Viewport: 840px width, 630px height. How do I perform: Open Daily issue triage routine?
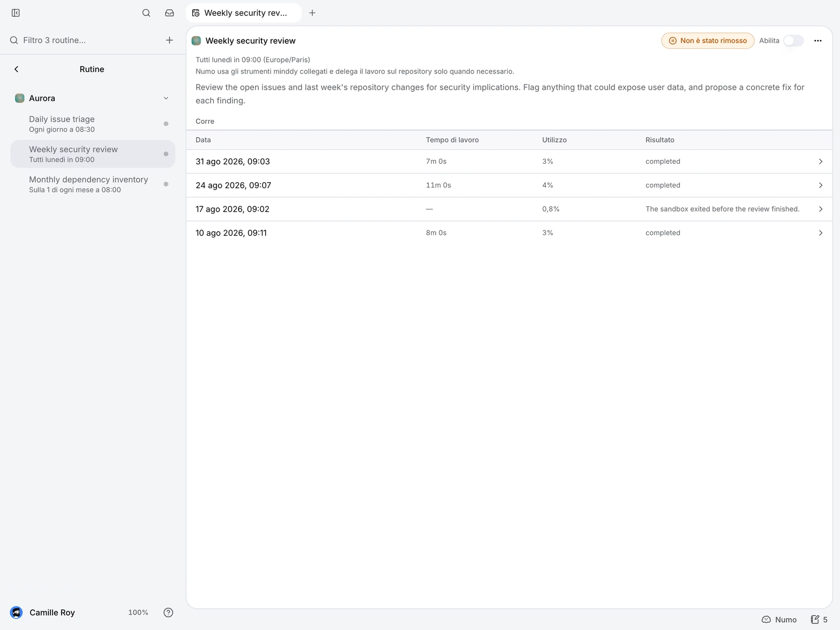click(x=93, y=124)
